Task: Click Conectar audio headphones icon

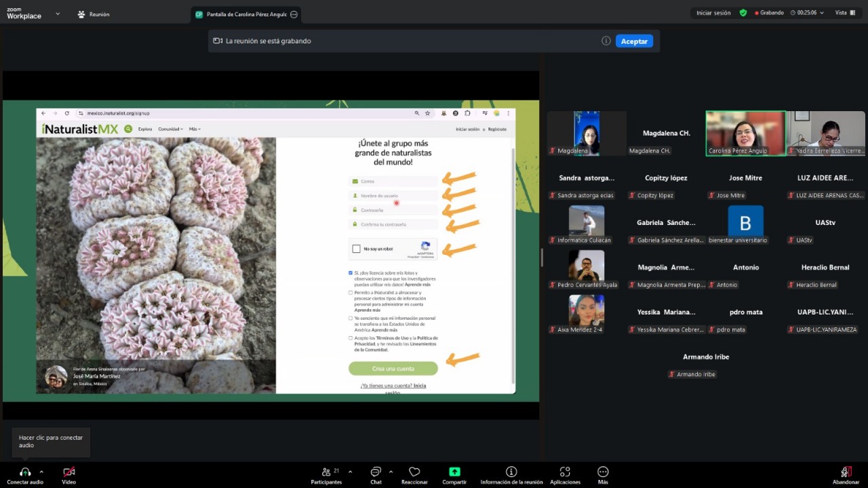Action: 25,472
